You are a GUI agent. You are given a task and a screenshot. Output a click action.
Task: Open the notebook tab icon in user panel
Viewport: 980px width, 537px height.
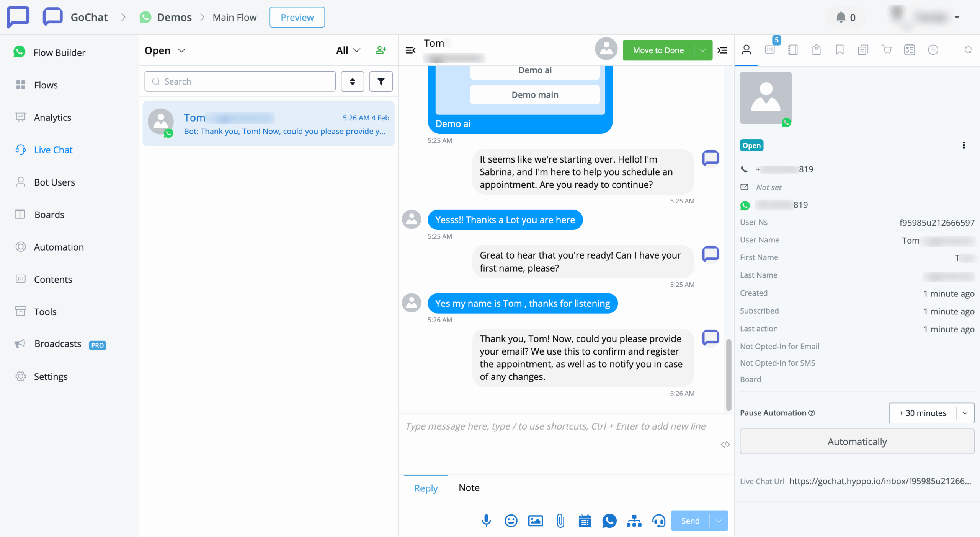793,50
